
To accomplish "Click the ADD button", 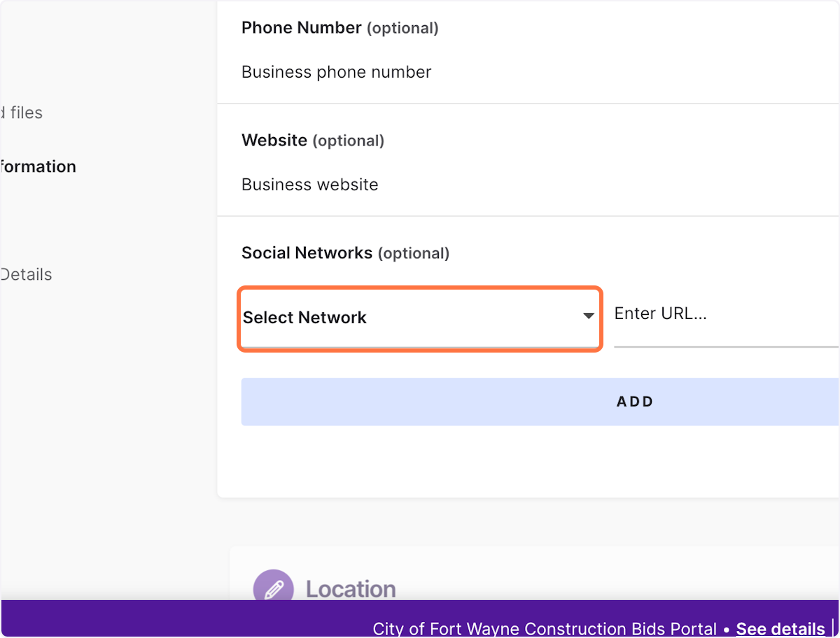I will (x=540, y=402).
